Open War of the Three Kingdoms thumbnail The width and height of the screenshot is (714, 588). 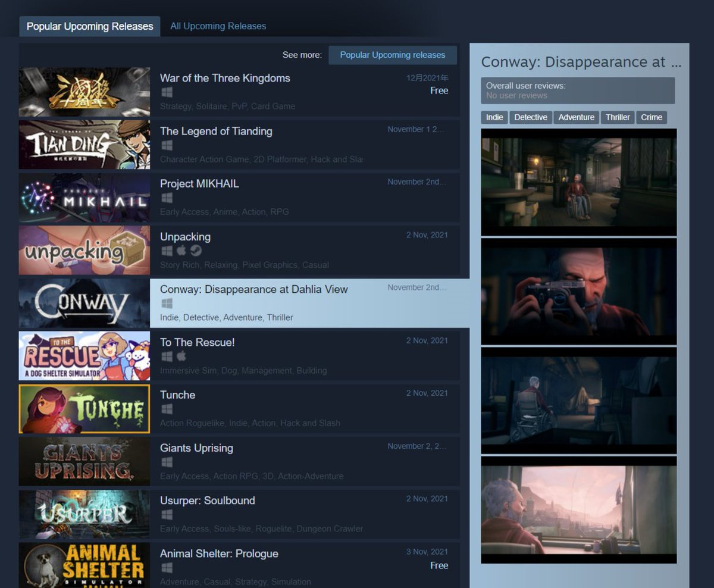click(84, 92)
